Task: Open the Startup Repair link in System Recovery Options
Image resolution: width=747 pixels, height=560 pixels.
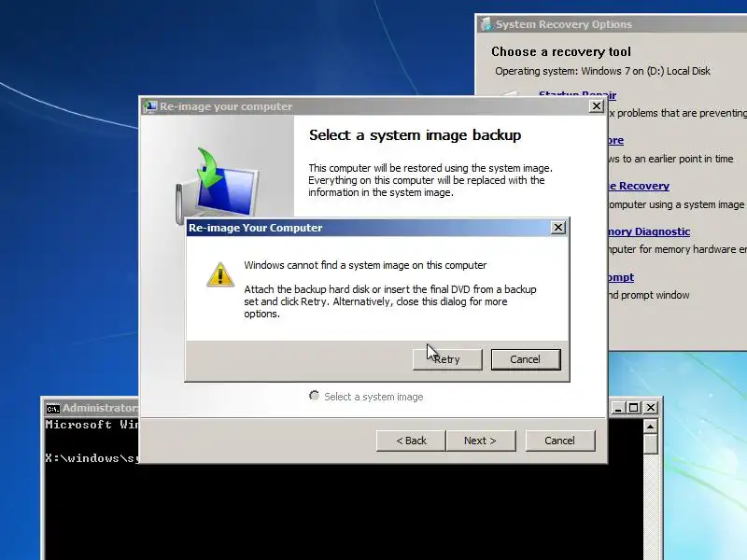Action: tap(577, 94)
